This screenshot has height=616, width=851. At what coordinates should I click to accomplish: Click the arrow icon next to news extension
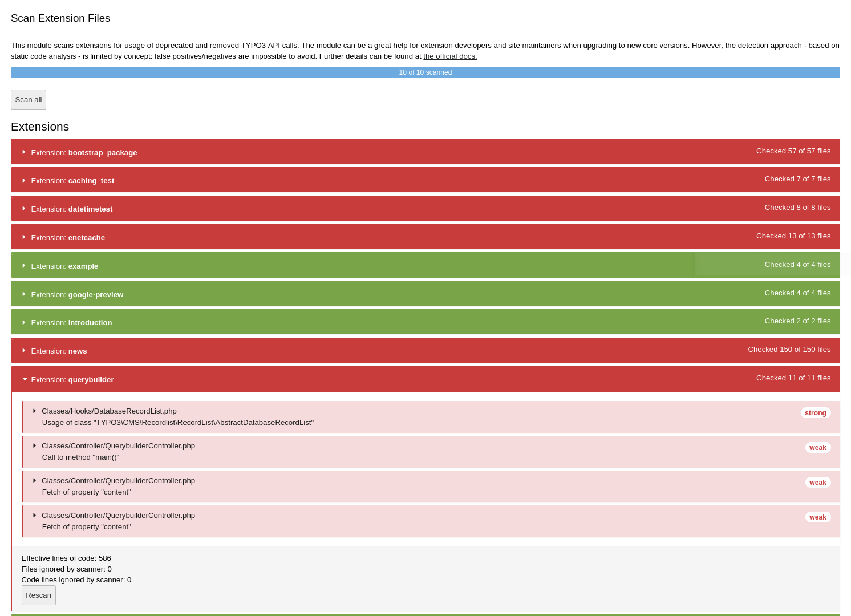(x=24, y=351)
